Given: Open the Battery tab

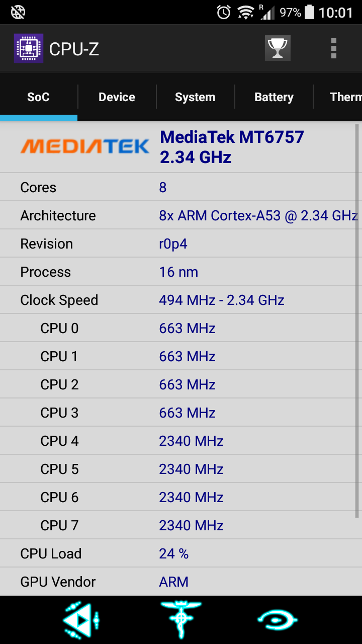Looking at the screenshot, I should pyautogui.click(x=274, y=97).
